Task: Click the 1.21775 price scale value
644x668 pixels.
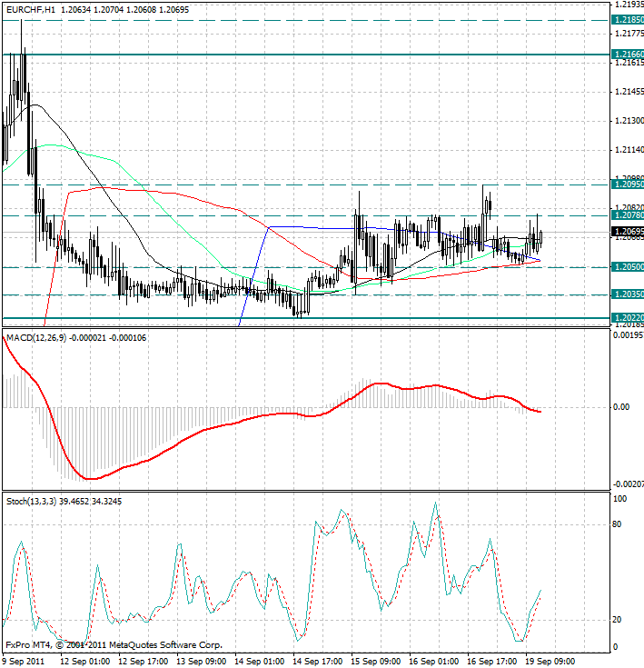Action: pyautogui.click(x=629, y=34)
